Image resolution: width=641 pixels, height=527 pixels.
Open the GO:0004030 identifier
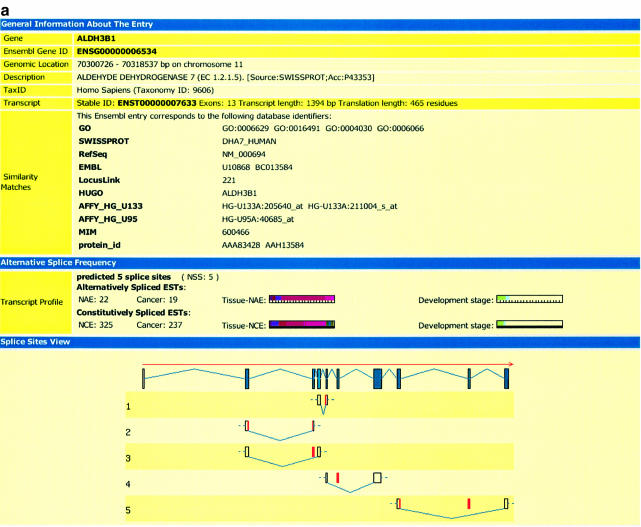pos(349,128)
